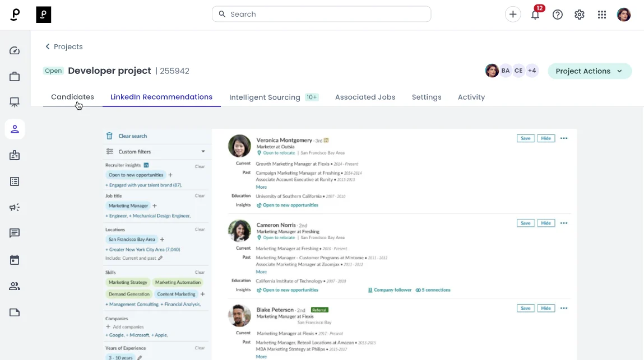Expand More under Cameron Norris's past roles

(x=261, y=272)
